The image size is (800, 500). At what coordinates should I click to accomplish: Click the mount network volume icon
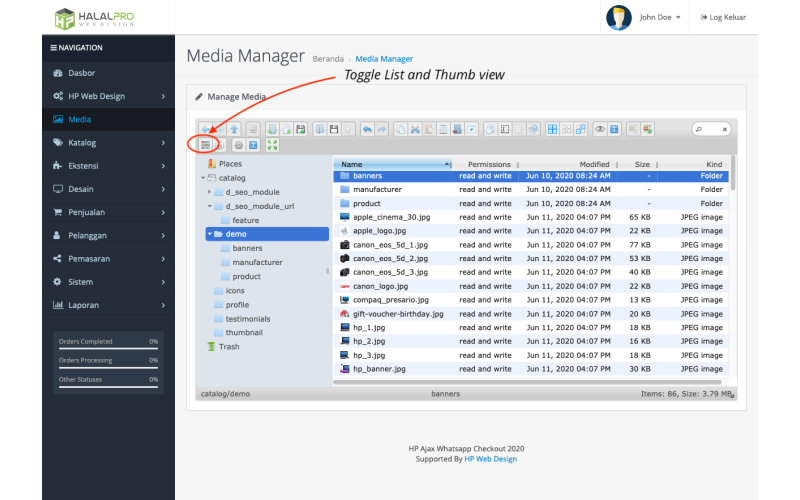tap(253, 129)
